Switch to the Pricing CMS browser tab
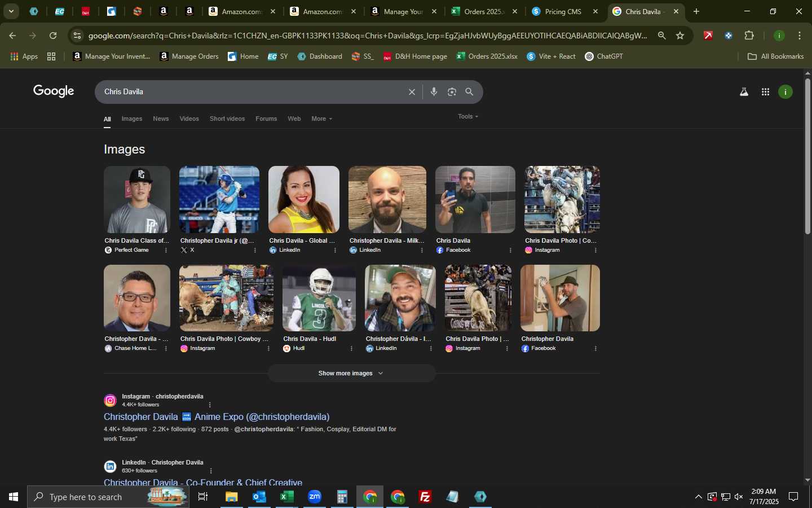 566,11
